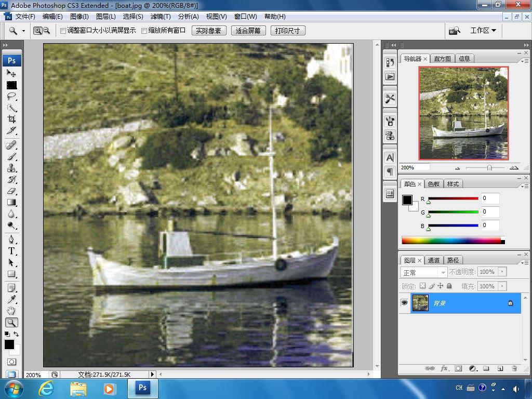Select the Slice tool
Viewport: 532px width, 399px height.
[11, 130]
